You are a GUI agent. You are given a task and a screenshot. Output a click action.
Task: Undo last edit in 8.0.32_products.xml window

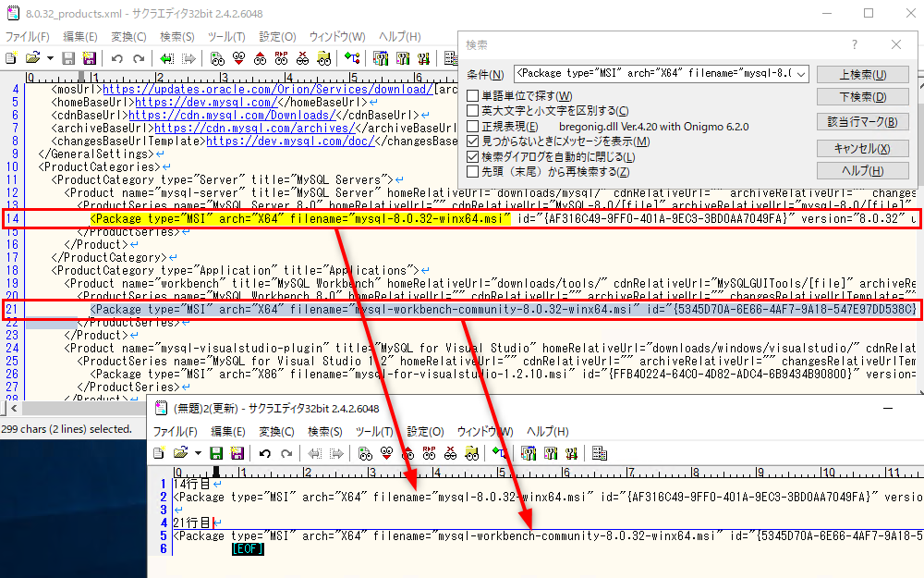(116, 57)
